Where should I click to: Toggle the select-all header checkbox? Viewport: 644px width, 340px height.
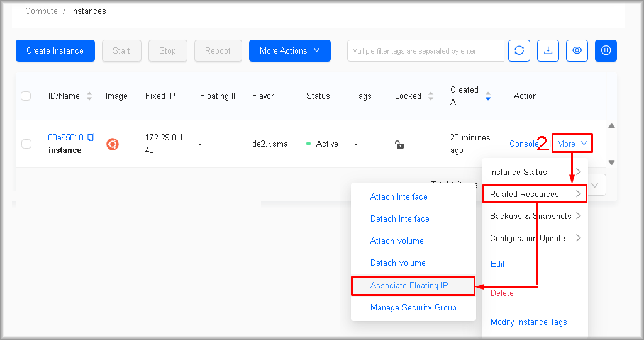(26, 96)
